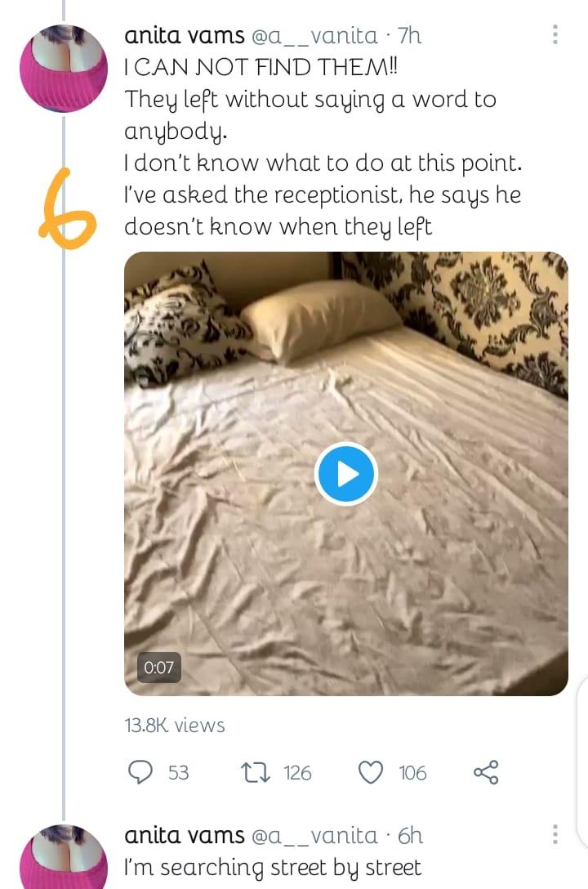
Task: Tap the share icon under the video
Action: 486,772
